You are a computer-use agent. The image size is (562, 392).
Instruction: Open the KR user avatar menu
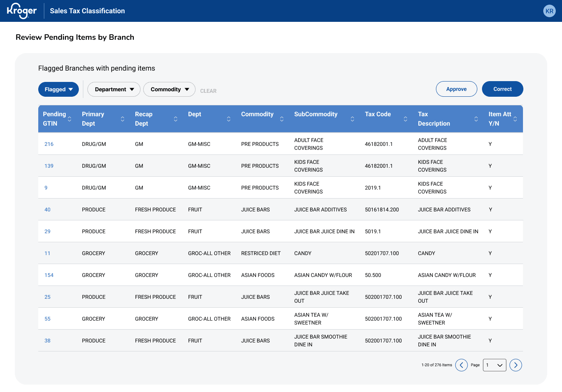550,11
